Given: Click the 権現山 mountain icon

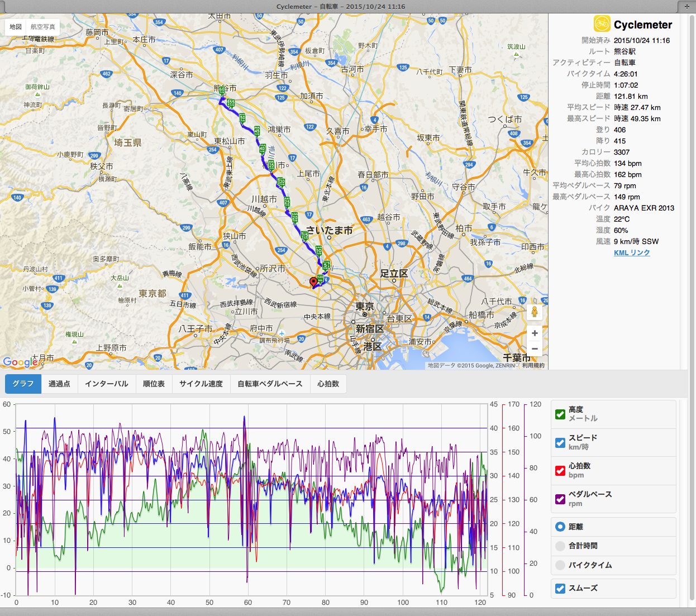Looking at the screenshot, I should (74, 342).
